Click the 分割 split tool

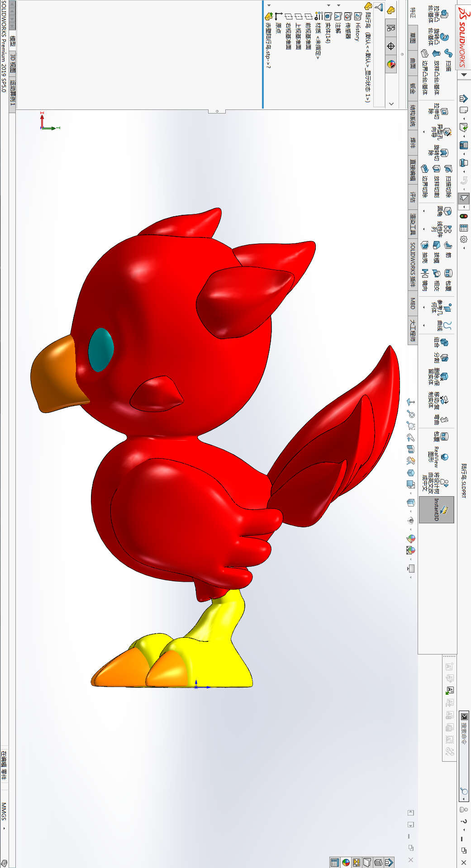tap(441, 358)
